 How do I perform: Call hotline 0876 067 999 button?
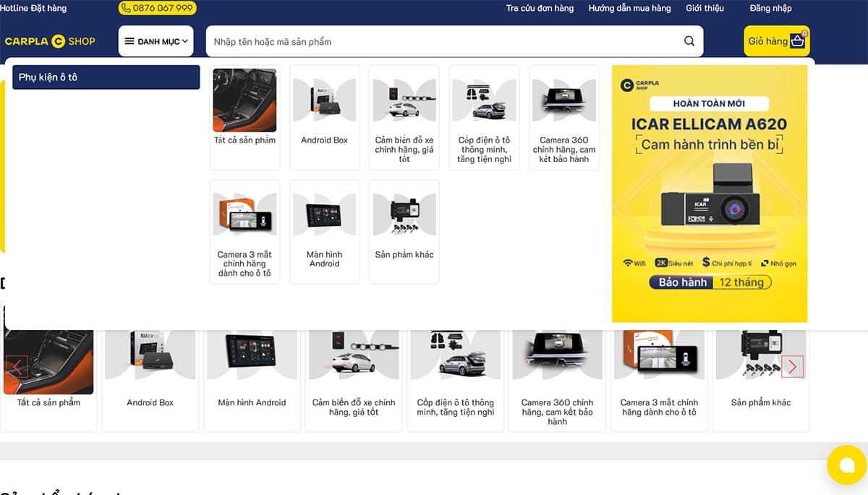(x=157, y=8)
